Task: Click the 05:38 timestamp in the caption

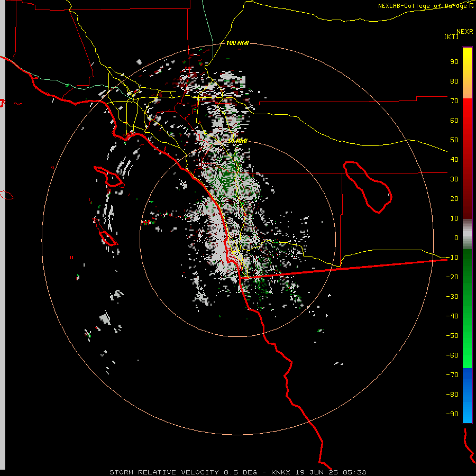Action: 355,472
